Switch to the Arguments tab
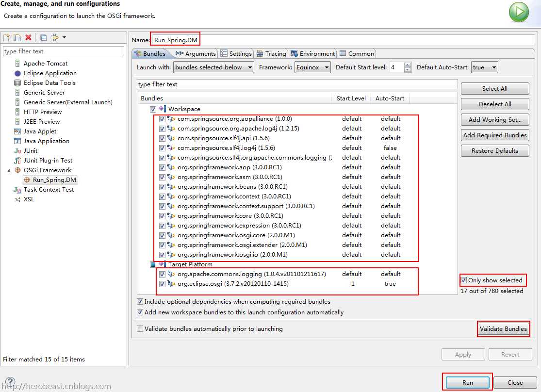The image size is (541, 392). [195, 53]
